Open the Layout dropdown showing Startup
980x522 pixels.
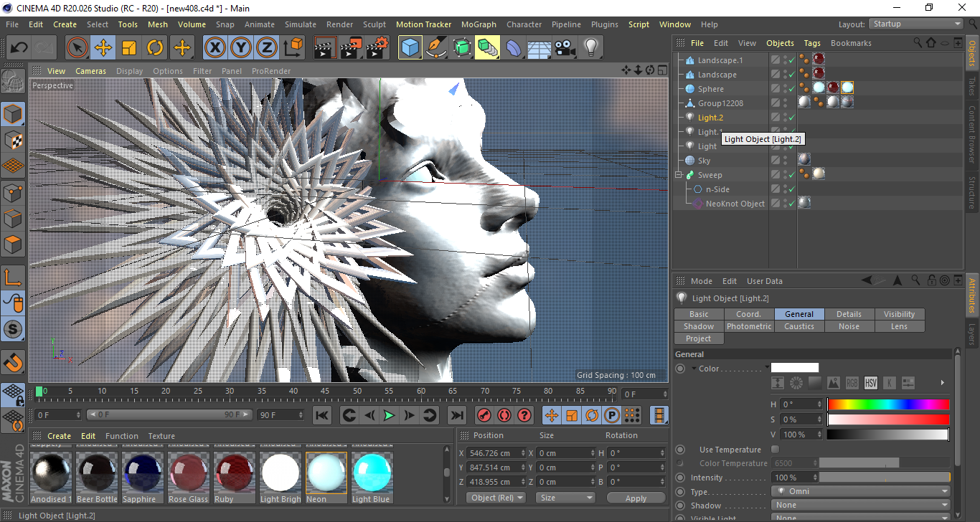(916, 24)
